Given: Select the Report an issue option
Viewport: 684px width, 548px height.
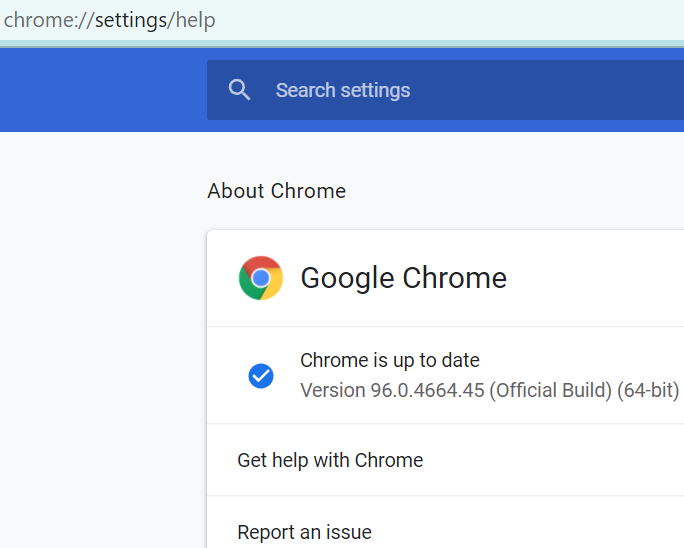Looking at the screenshot, I should point(304,532).
